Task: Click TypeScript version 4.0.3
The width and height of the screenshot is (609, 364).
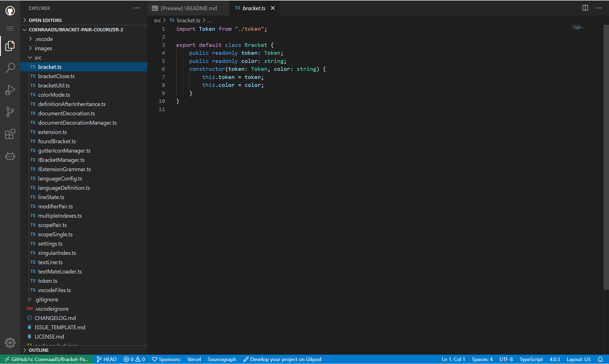Action: 555,359
